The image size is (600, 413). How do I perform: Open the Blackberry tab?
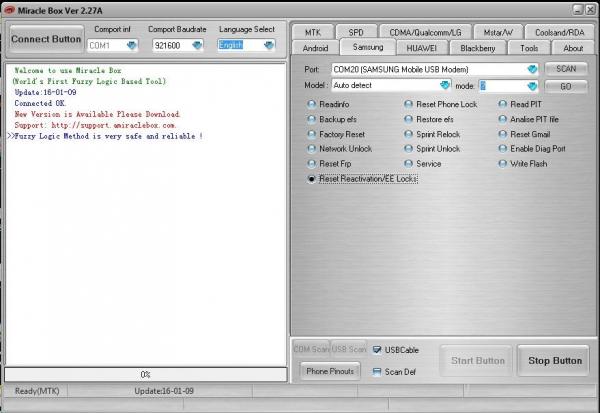coord(478,48)
